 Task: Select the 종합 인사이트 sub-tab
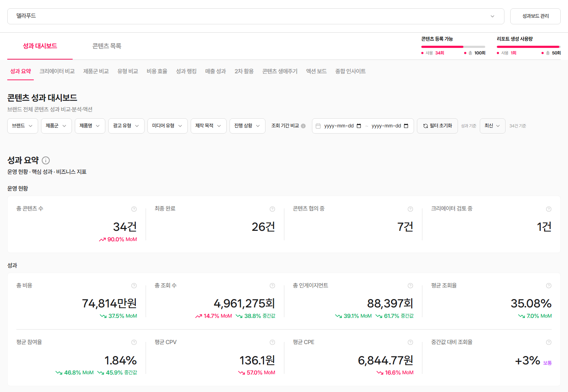click(350, 72)
